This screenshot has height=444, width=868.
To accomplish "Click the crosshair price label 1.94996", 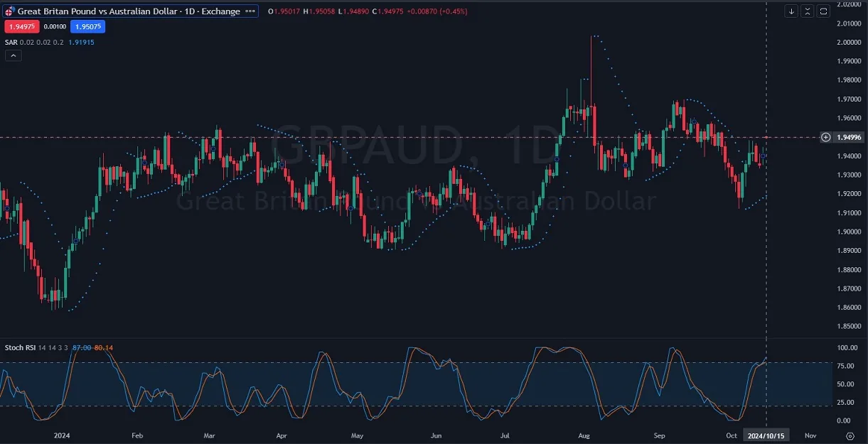I will [x=850, y=137].
